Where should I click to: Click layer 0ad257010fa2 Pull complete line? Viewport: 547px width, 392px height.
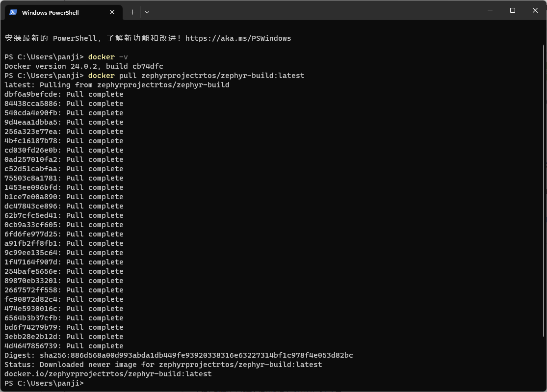(64, 160)
